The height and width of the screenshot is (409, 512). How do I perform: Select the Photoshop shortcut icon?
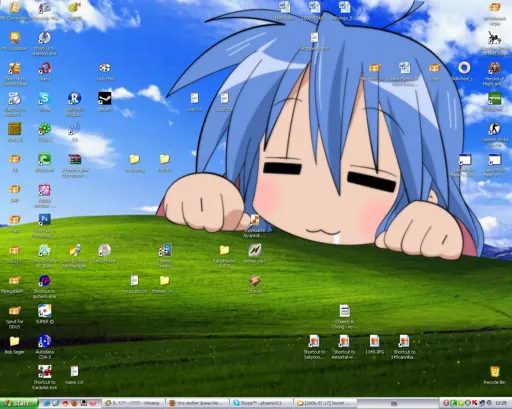click(x=44, y=226)
